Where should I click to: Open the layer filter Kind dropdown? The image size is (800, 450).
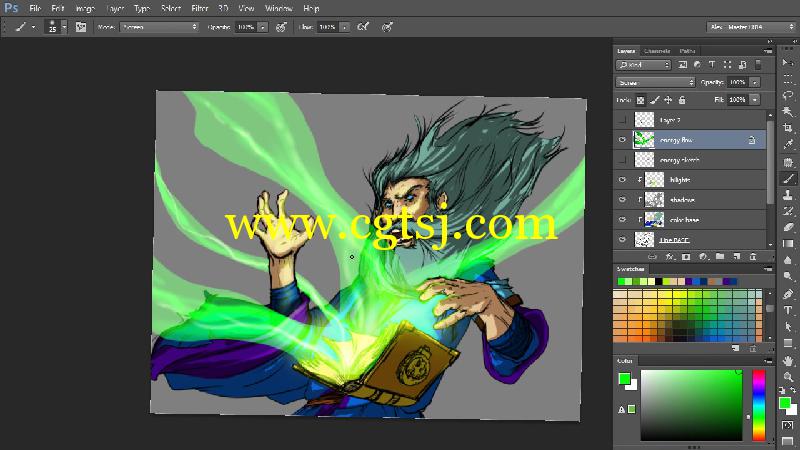[643, 65]
